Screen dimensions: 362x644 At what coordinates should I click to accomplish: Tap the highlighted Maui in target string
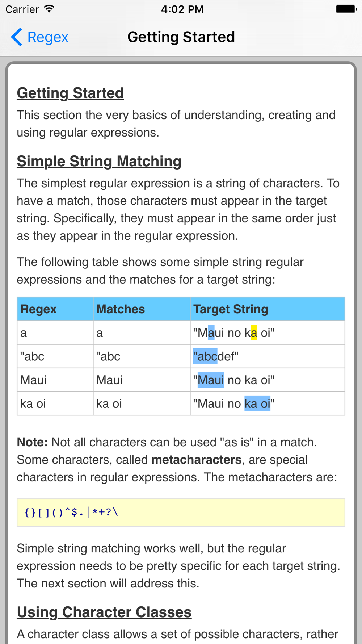211,380
